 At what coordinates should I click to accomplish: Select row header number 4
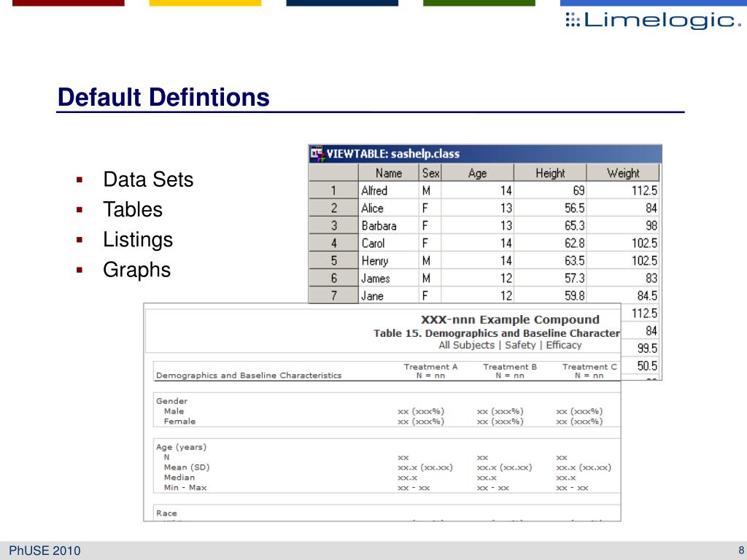click(x=333, y=244)
